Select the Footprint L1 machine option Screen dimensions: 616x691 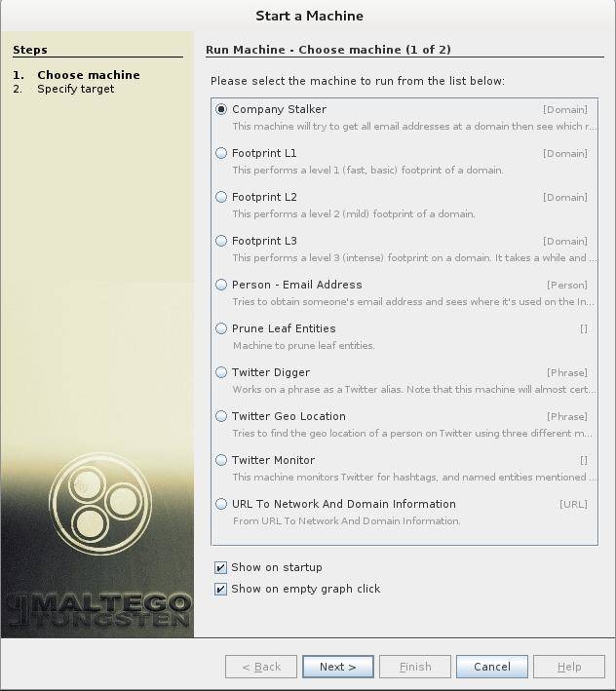[x=221, y=153]
